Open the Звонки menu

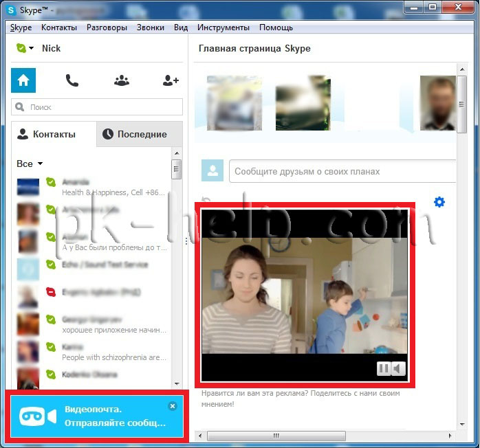(151, 27)
